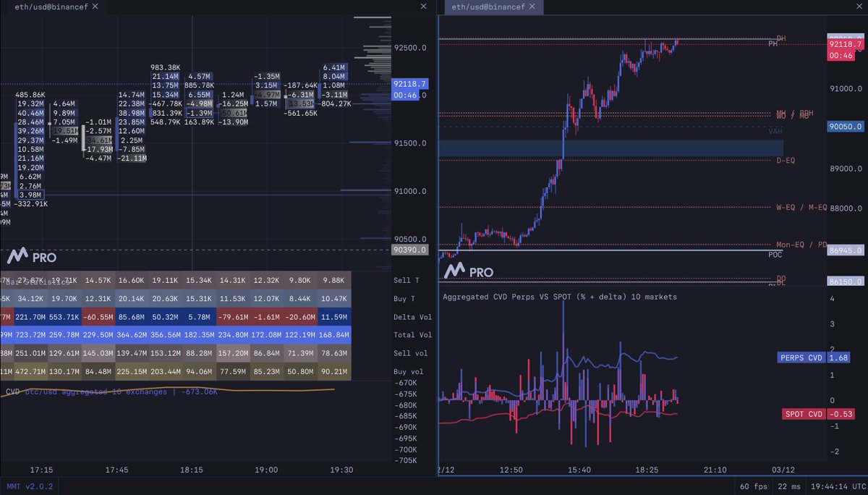This screenshot has height=495, width=868.
Task: Click the 10.47K buy trades cell
Action: [x=334, y=298]
